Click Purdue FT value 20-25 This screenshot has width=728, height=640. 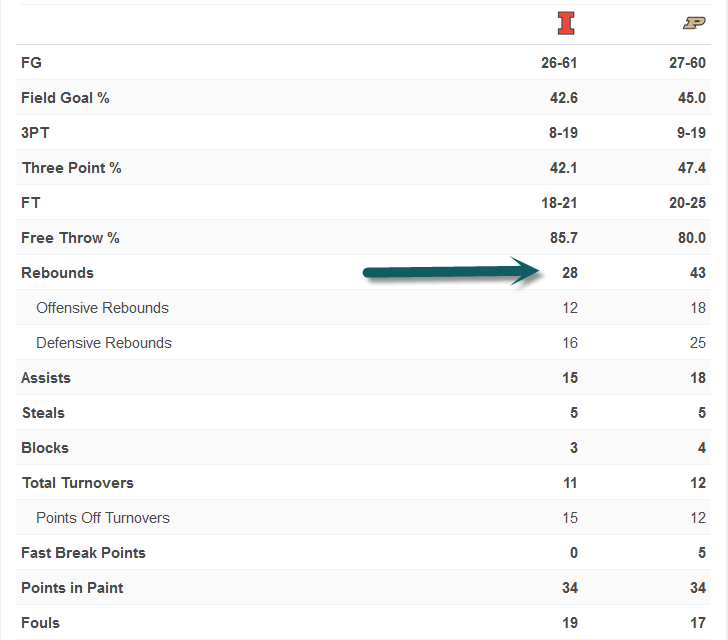[687, 203]
